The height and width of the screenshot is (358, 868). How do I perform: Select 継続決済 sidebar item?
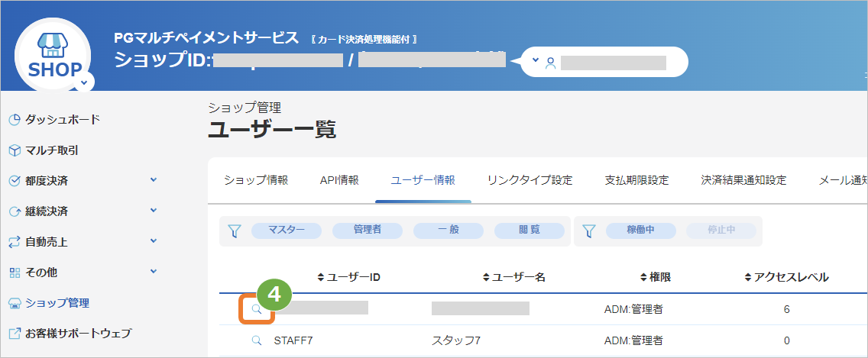pos(47,211)
